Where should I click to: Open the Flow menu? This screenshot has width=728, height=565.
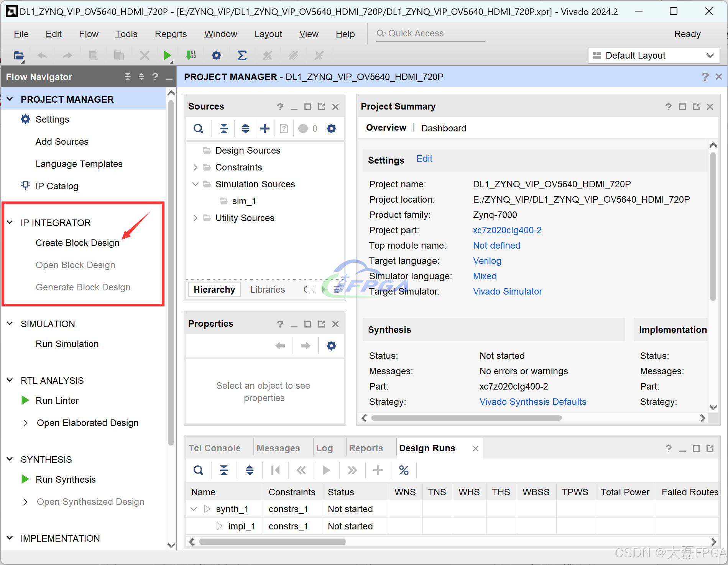89,34
